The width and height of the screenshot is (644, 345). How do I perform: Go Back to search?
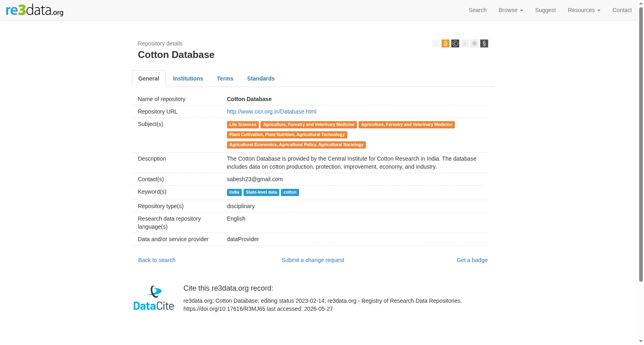pyautogui.click(x=157, y=260)
